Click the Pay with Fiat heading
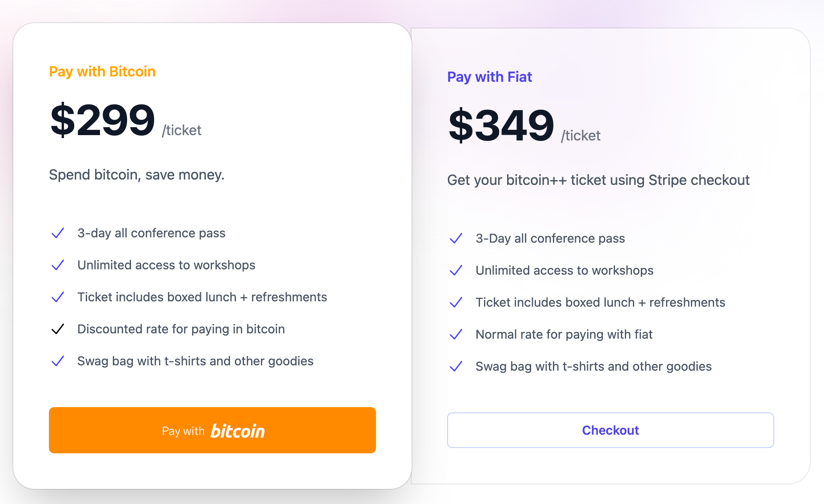Image resolution: width=824 pixels, height=504 pixels. [489, 77]
